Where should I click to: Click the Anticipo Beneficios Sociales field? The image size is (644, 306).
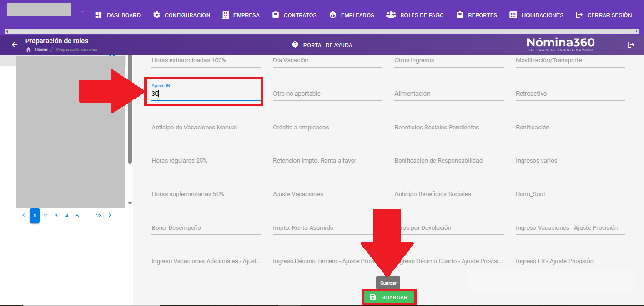coord(449,194)
